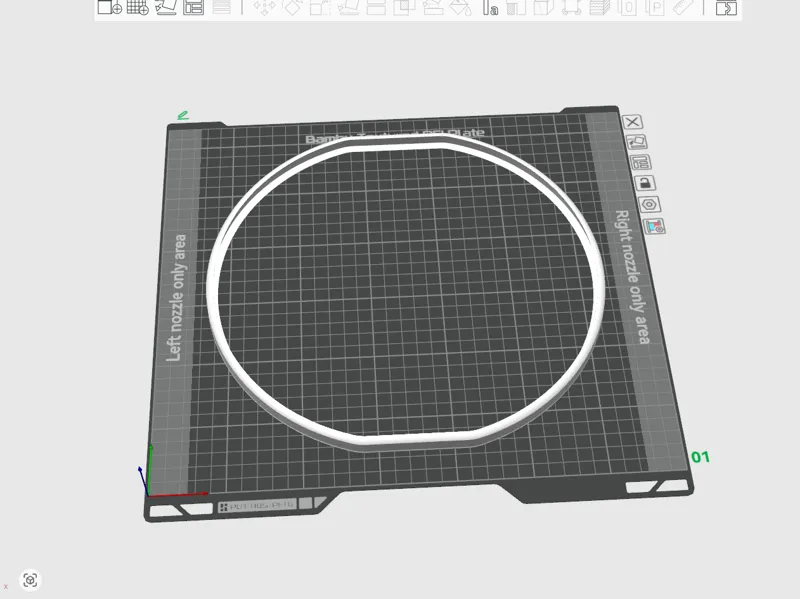
Task: Select the top toolbar Auto orient icon
Action: coord(166,7)
